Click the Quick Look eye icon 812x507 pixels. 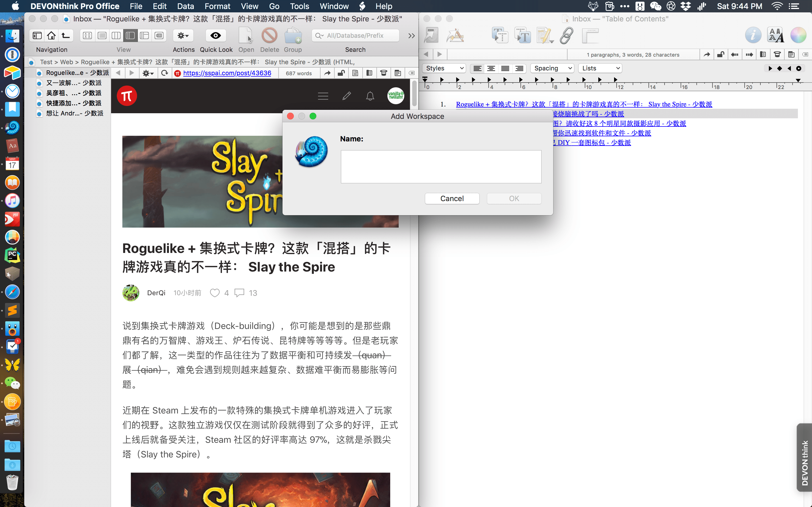tap(215, 35)
